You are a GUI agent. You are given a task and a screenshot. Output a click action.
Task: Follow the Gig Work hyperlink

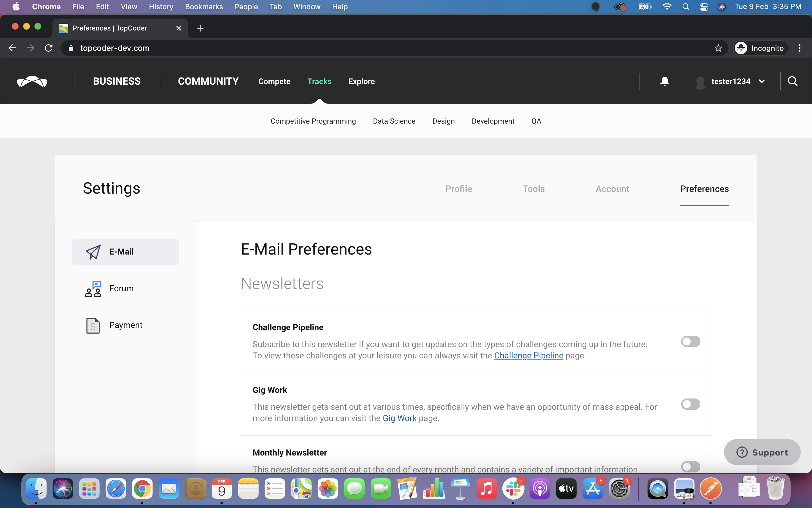click(399, 418)
